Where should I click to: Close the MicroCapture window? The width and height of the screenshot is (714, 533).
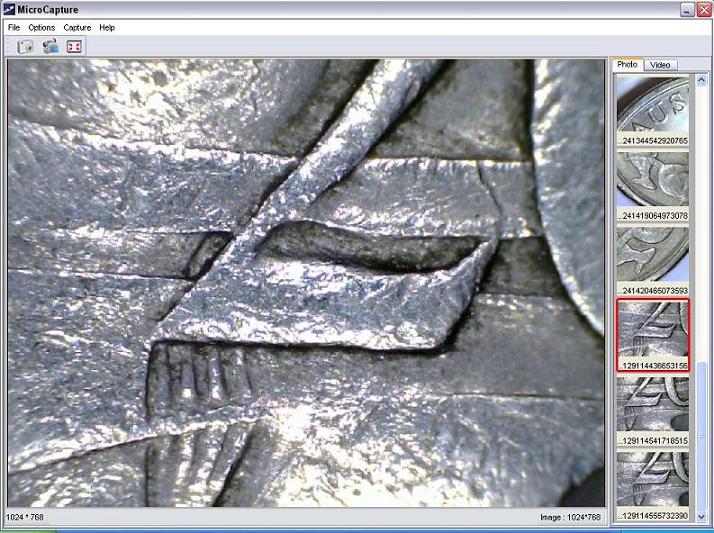(x=704, y=10)
